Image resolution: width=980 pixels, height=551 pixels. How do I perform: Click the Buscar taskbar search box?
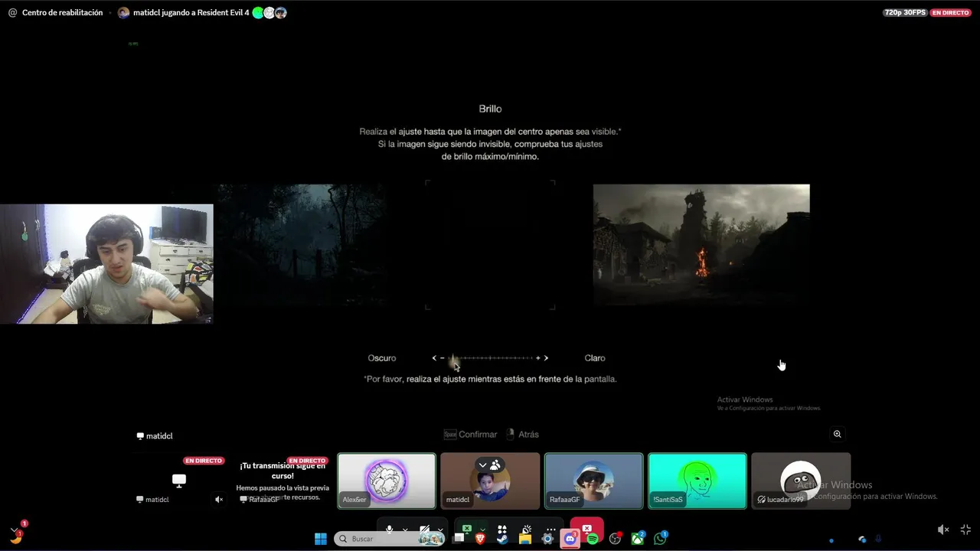pyautogui.click(x=390, y=539)
